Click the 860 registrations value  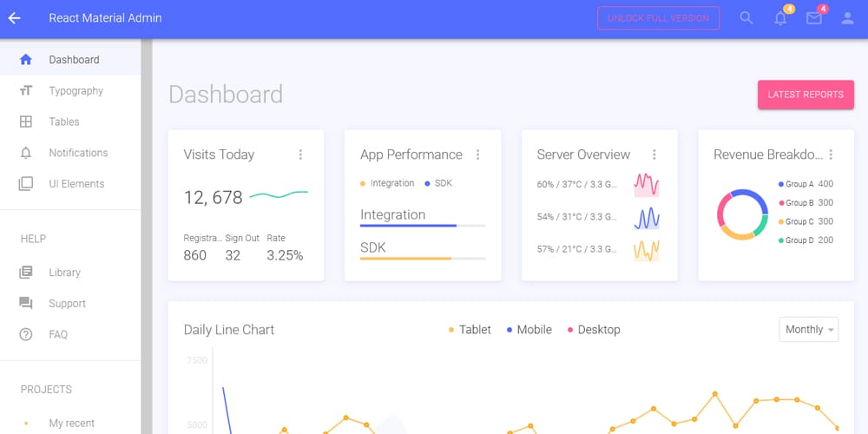194,256
